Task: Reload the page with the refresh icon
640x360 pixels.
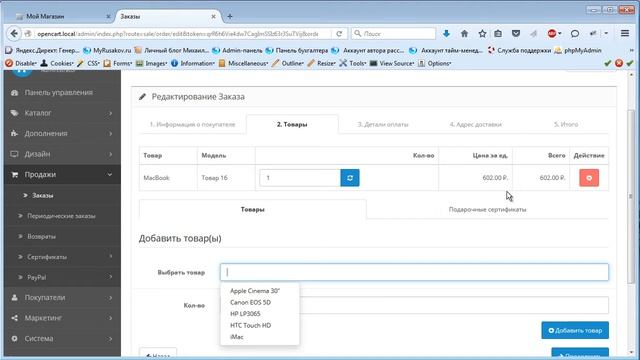Action: [x=339, y=33]
